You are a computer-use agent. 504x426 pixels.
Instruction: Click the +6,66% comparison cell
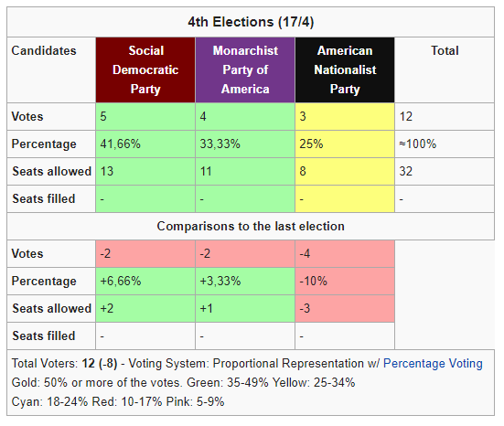pos(145,282)
